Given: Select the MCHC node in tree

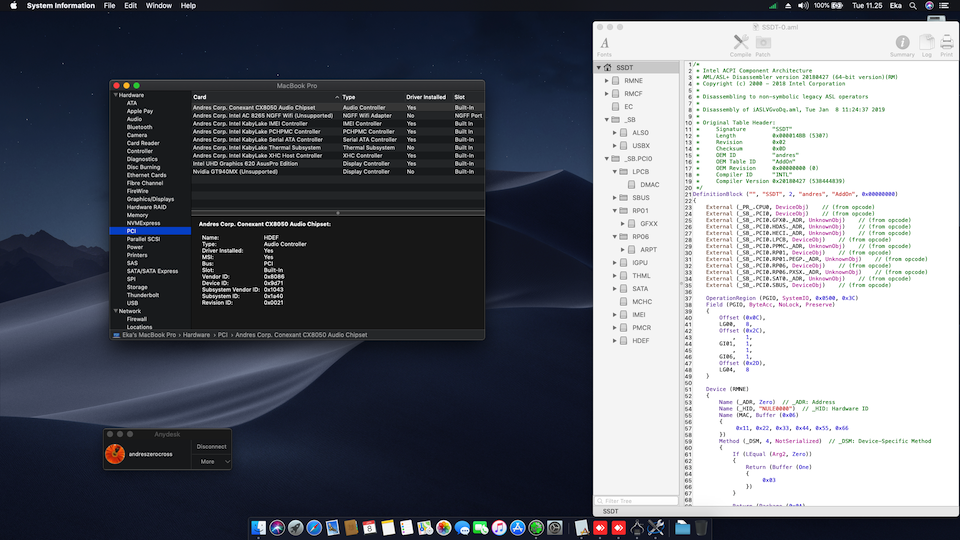Looking at the screenshot, I should click(642, 301).
